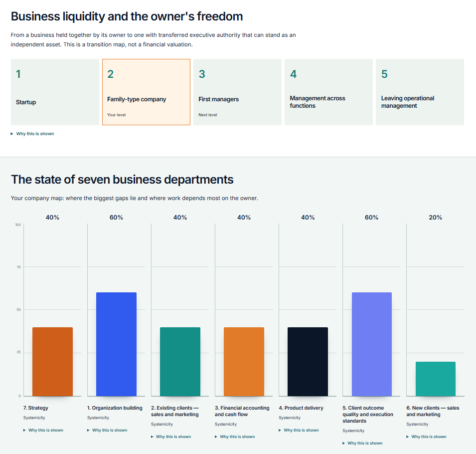The width and height of the screenshot is (476, 454).
Task: Click "3. Financial accounting and cash flow" label
Action: 242,411
